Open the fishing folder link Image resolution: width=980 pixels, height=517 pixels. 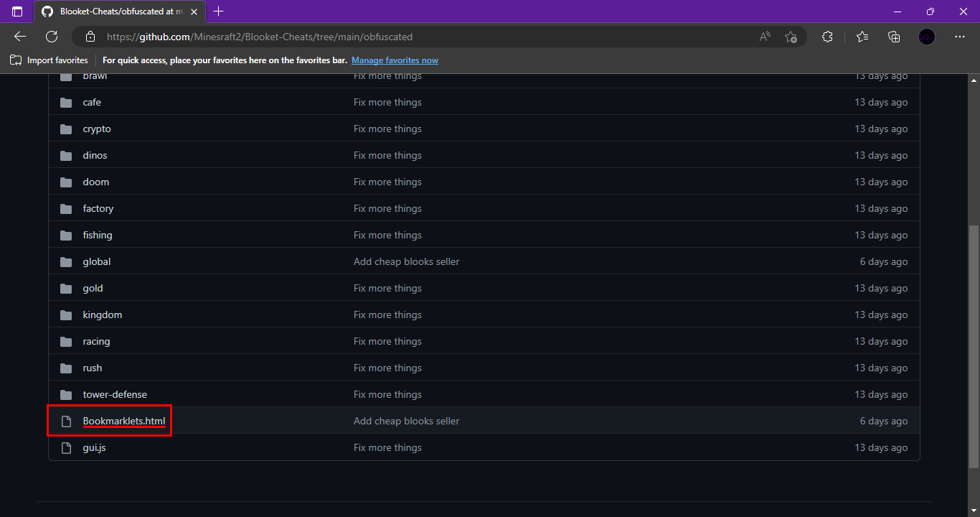click(98, 236)
